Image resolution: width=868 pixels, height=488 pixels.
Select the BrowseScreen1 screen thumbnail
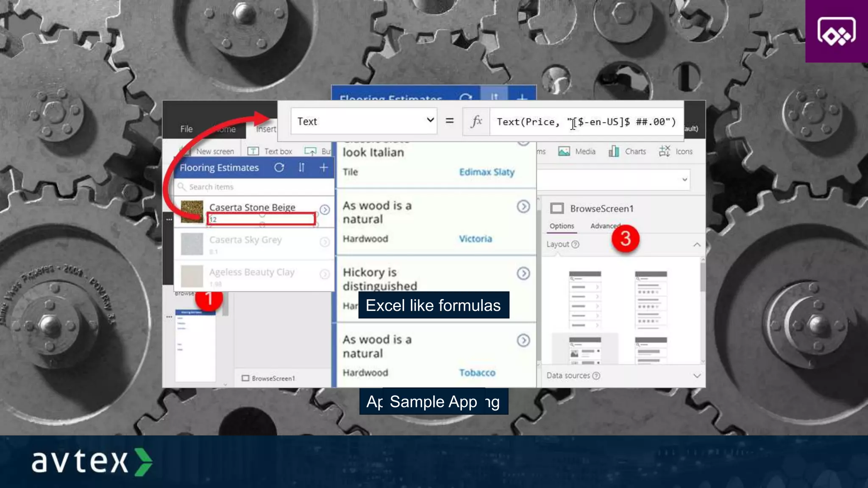195,346
